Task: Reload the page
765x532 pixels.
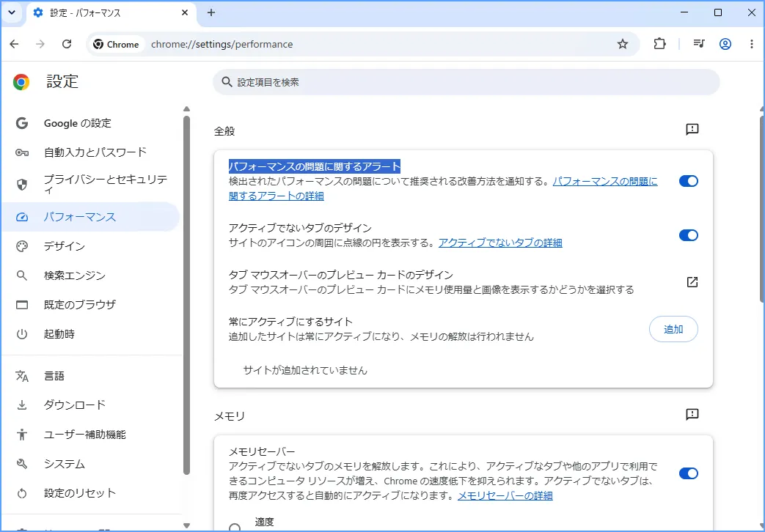Action: 67,44
